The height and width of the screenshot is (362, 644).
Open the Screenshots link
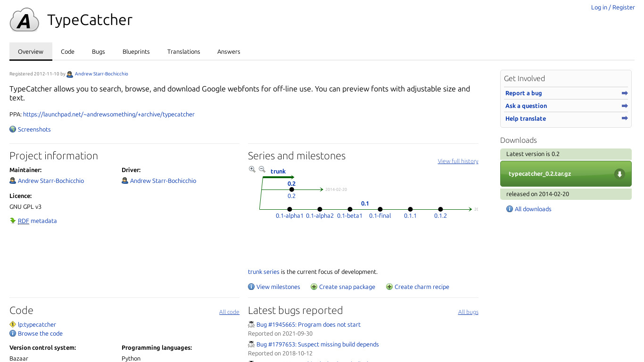click(34, 129)
